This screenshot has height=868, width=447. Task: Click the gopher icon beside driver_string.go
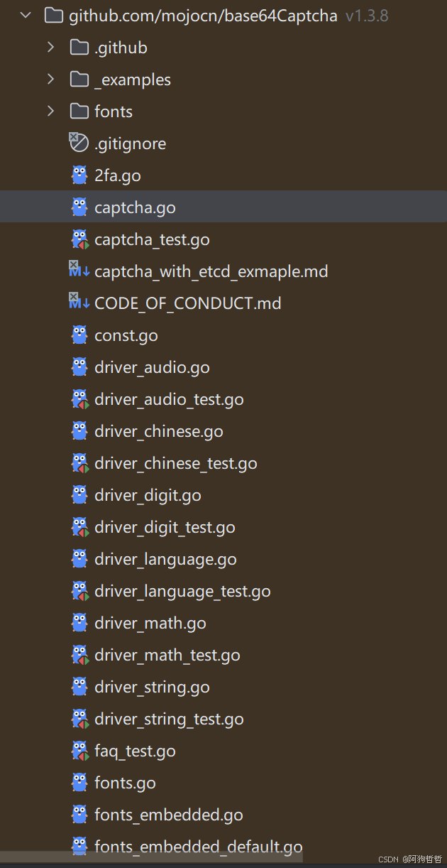point(79,686)
